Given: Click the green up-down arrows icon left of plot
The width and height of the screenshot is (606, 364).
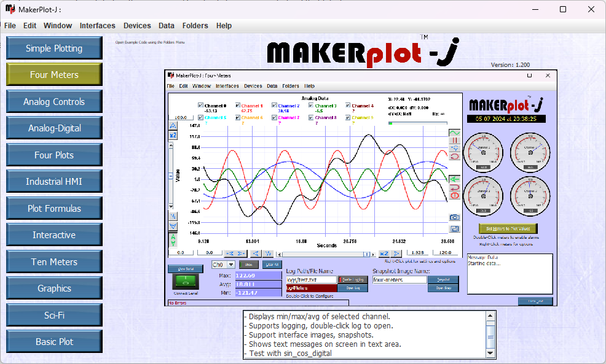Looking at the screenshot, I should point(173,240).
